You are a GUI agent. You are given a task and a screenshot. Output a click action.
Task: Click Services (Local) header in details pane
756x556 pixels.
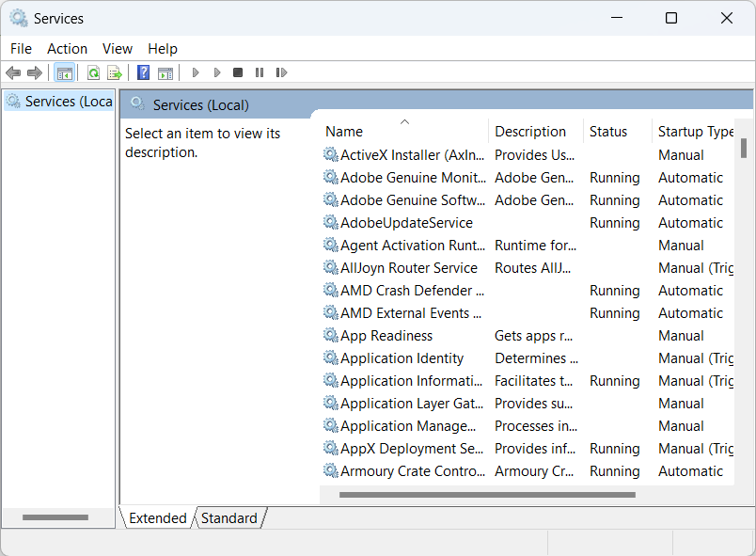(x=200, y=104)
